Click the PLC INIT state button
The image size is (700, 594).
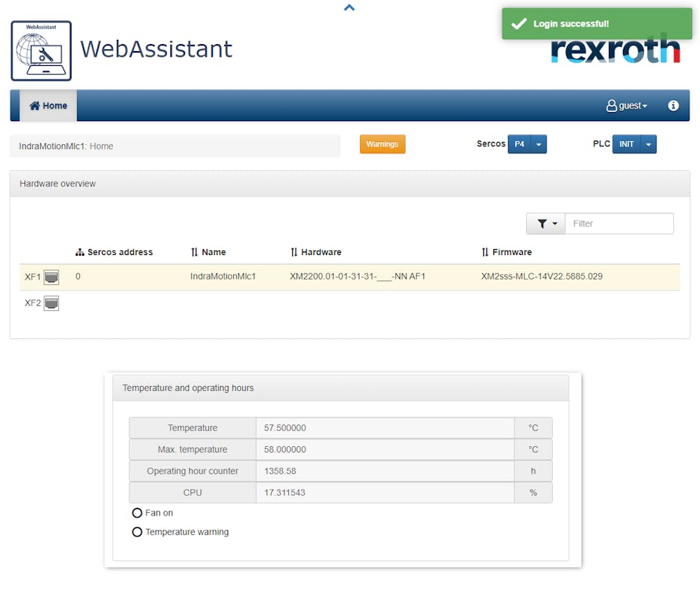coord(626,144)
